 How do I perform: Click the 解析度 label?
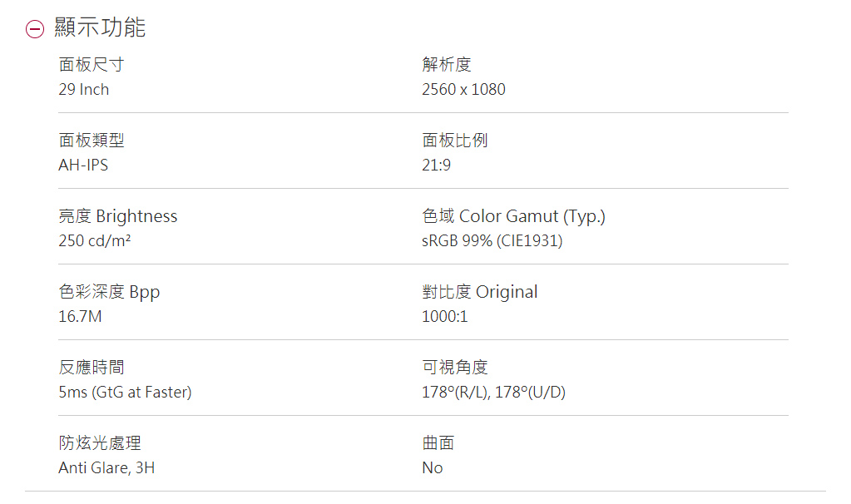pyautogui.click(x=447, y=64)
